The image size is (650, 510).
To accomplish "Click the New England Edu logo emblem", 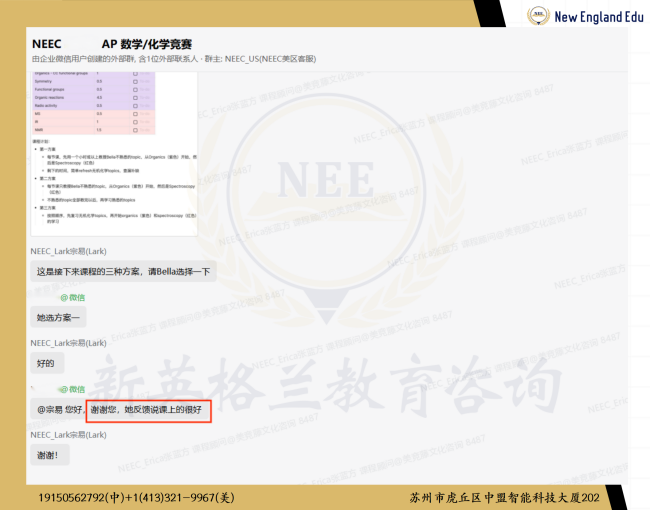I will [538, 16].
